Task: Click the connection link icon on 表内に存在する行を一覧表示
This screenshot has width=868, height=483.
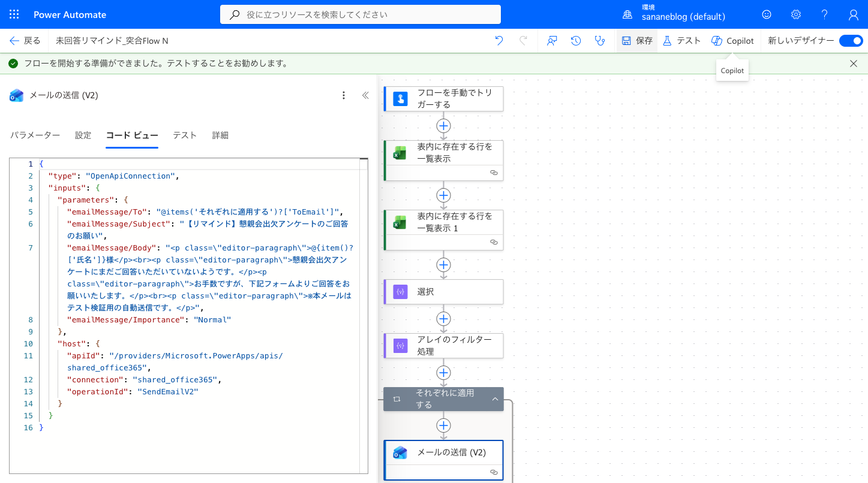Action: click(x=494, y=173)
